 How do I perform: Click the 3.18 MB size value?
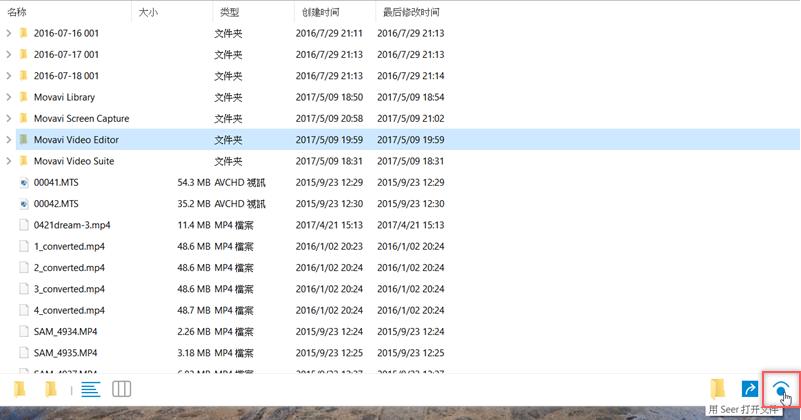coord(194,353)
